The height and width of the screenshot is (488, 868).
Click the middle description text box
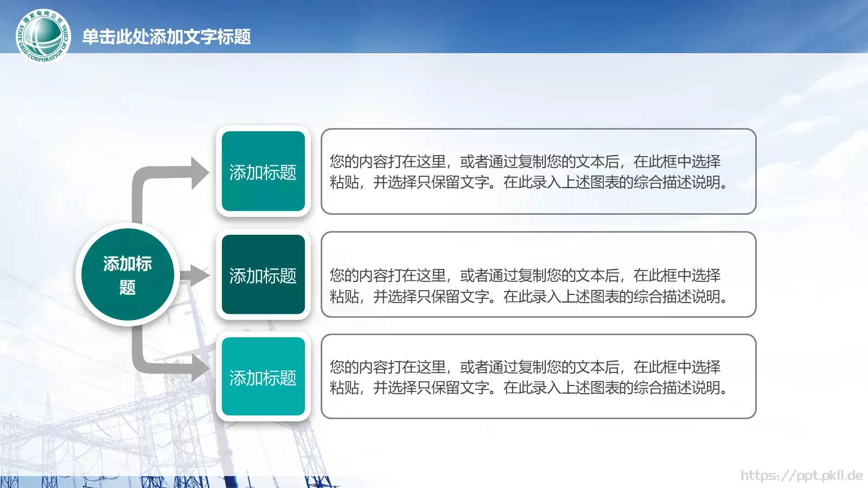538,274
